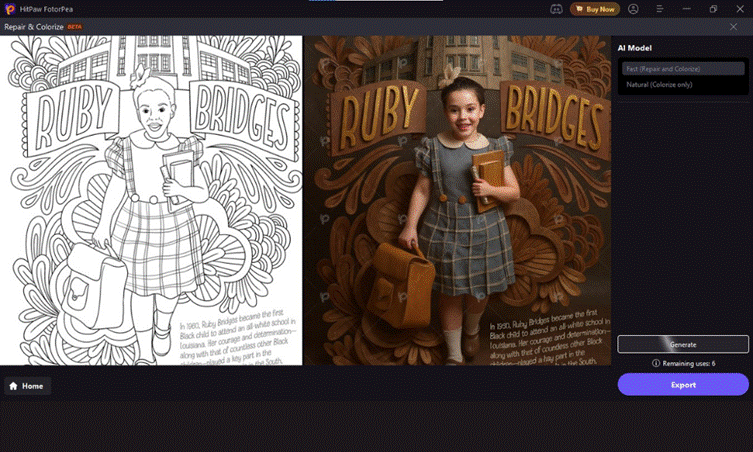
Task: Open the user account icon
Action: (x=633, y=9)
